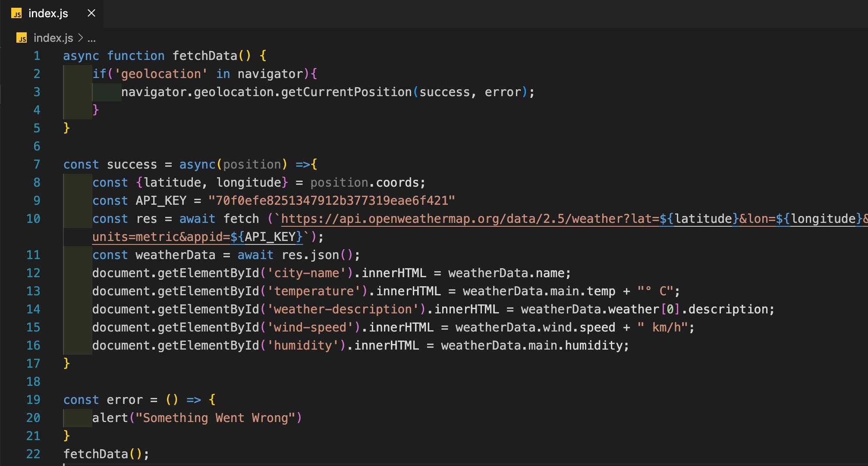Click the error constant name on line 19
868x466 pixels.
[124, 400]
